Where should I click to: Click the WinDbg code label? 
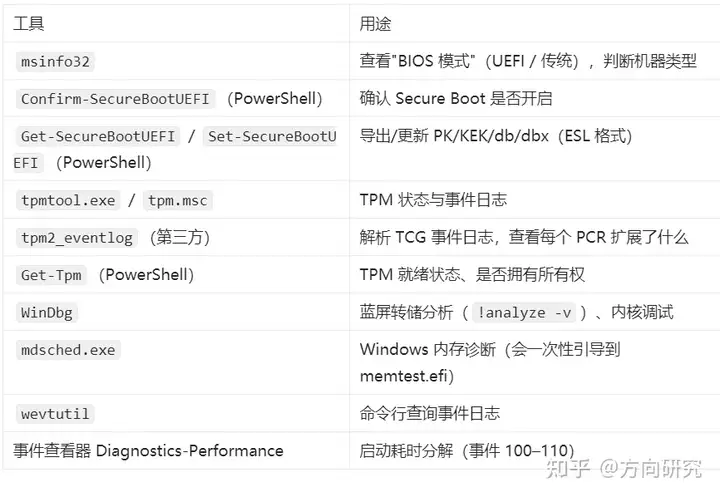click(x=46, y=313)
